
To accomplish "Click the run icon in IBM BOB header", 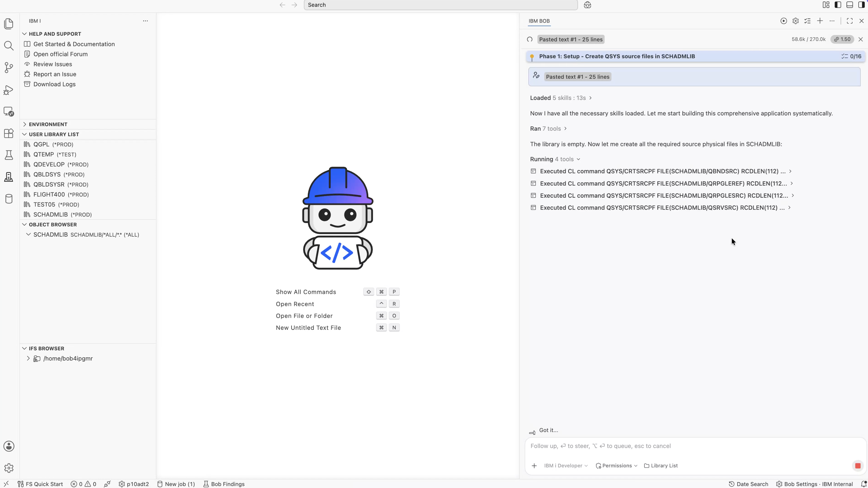I will tap(784, 21).
